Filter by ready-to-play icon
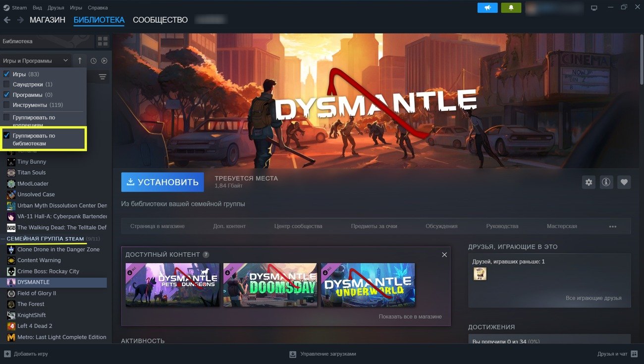This screenshot has width=644, height=364. click(x=105, y=61)
